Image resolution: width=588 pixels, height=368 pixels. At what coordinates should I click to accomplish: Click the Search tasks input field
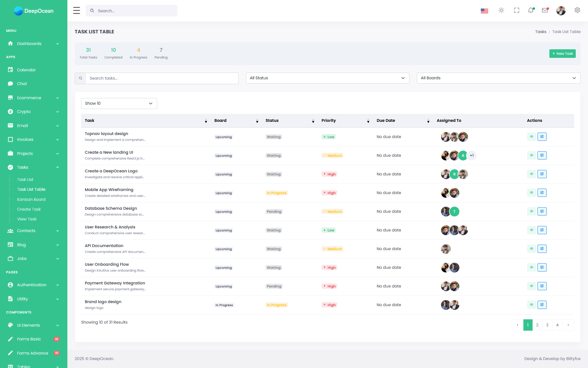point(162,78)
